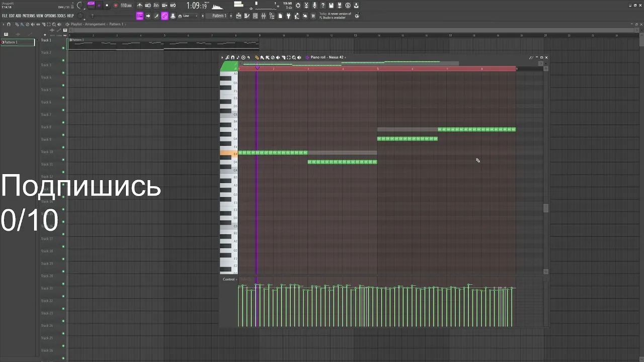Click Piano roll vertical scrollbar handle

coord(546,209)
